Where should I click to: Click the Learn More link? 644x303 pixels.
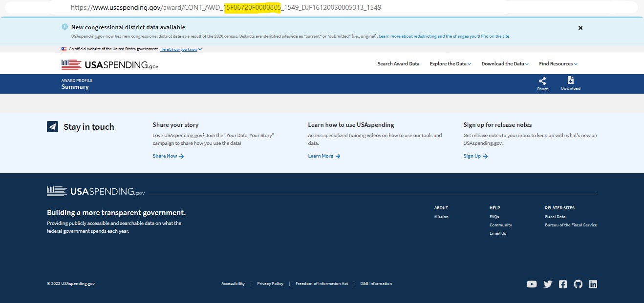[324, 156]
